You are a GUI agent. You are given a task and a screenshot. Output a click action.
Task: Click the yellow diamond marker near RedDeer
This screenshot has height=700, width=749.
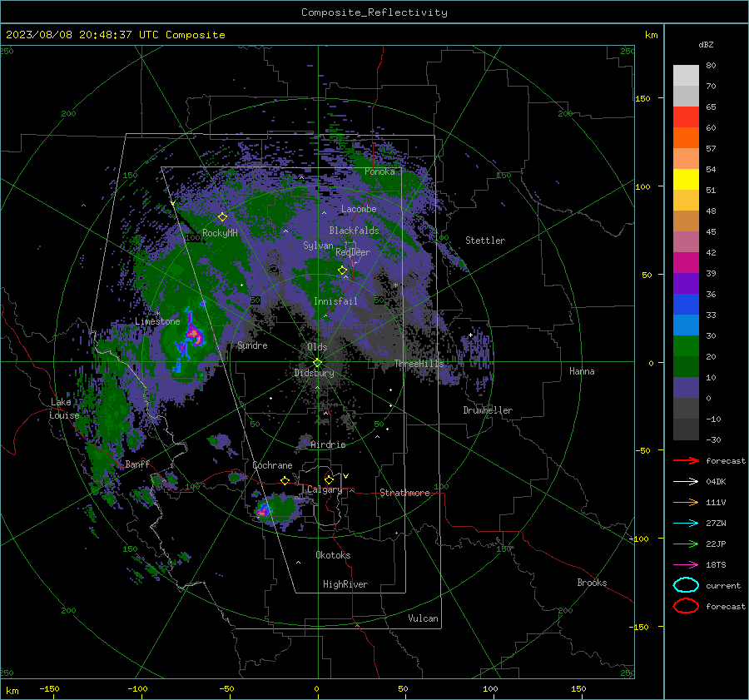tap(343, 271)
